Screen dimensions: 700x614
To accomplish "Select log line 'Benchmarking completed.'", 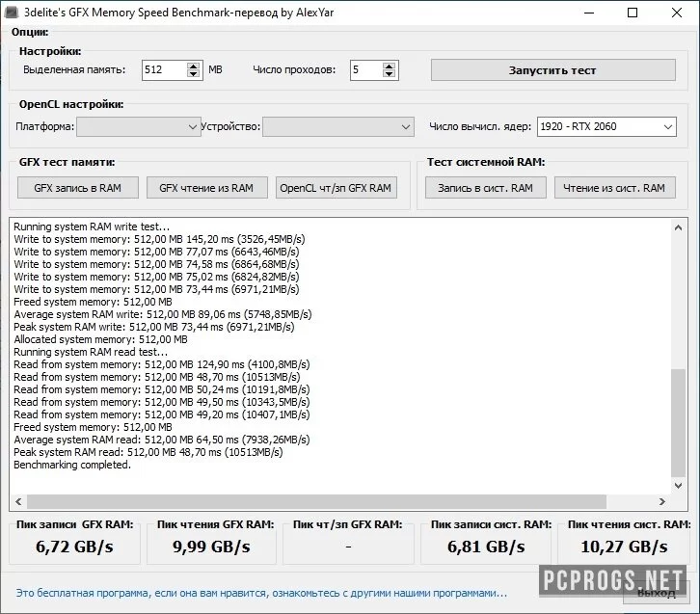I will (x=72, y=465).
